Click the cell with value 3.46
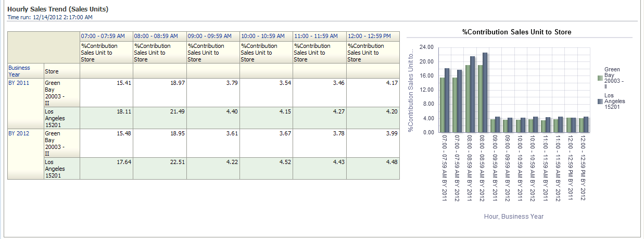Image resolution: width=644 pixels, height=239 pixels. [x=319, y=83]
